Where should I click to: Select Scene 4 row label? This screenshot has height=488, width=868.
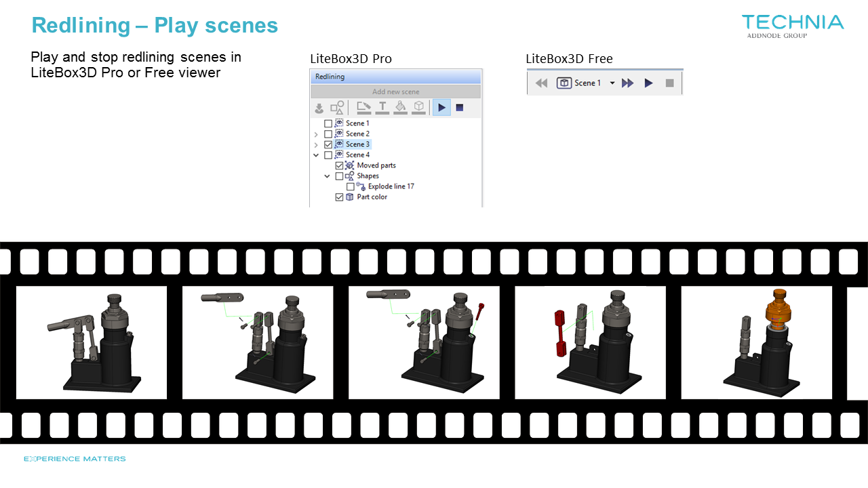tap(357, 155)
